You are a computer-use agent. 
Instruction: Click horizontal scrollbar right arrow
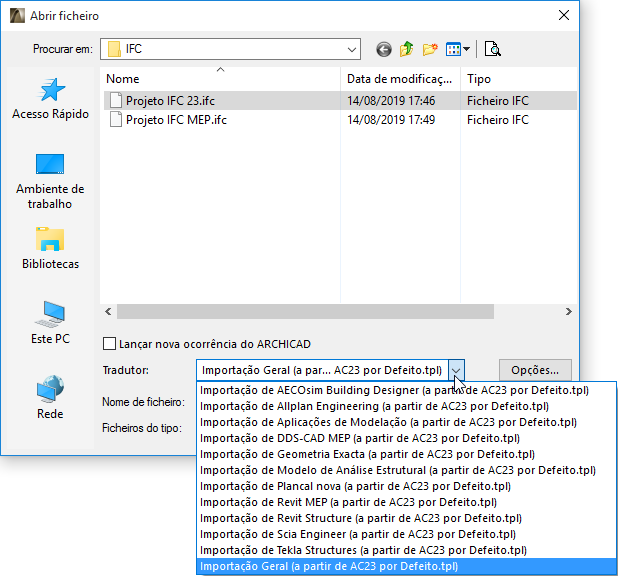(568, 311)
